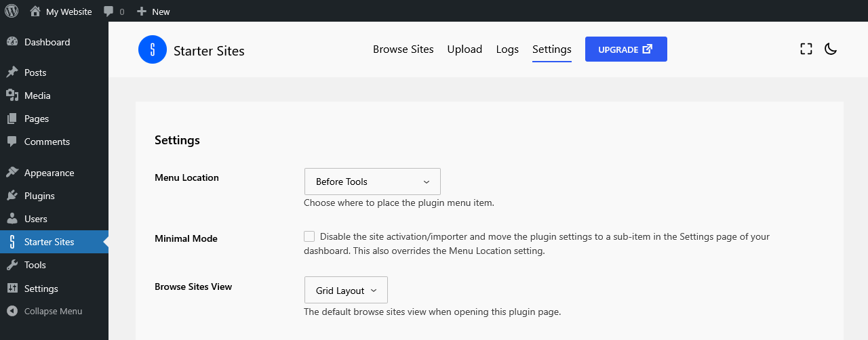This screenshot has height=340, width=868.
Task: Click the Appearance paintbrush icon
Action: tap(12, 173)
